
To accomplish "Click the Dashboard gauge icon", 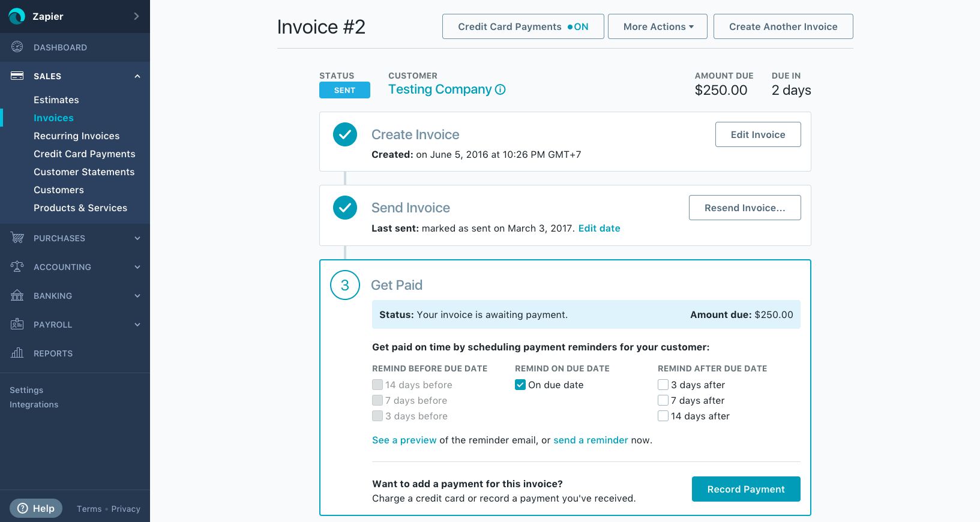I will pos(17,47).
